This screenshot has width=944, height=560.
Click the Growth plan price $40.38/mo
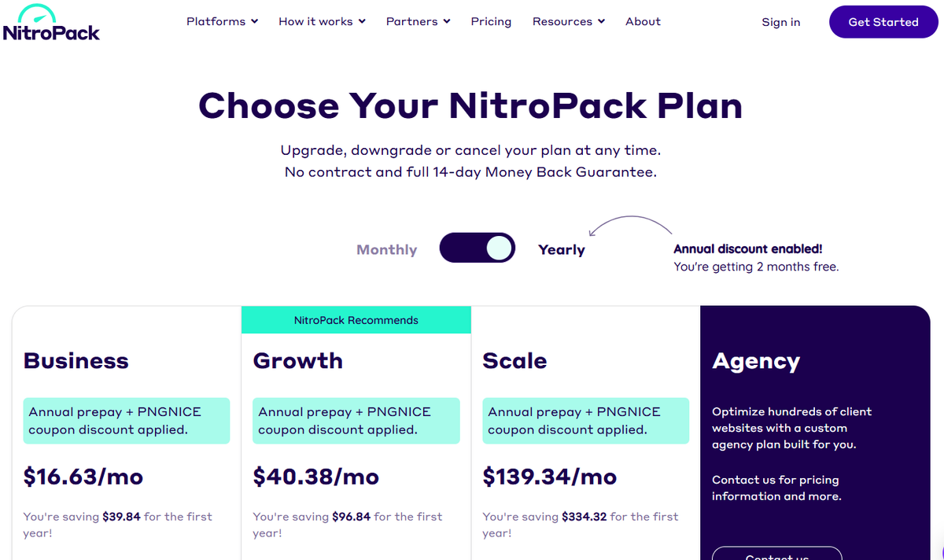pos(315,477)
